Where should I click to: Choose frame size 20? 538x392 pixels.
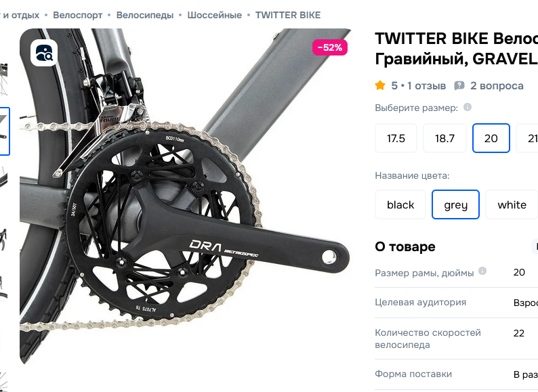(x=491, y=138)
